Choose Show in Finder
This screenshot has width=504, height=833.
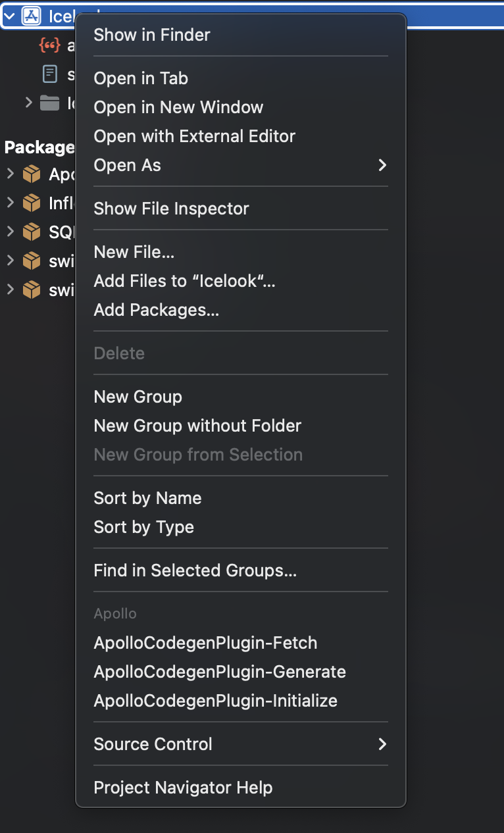point(241,35)
